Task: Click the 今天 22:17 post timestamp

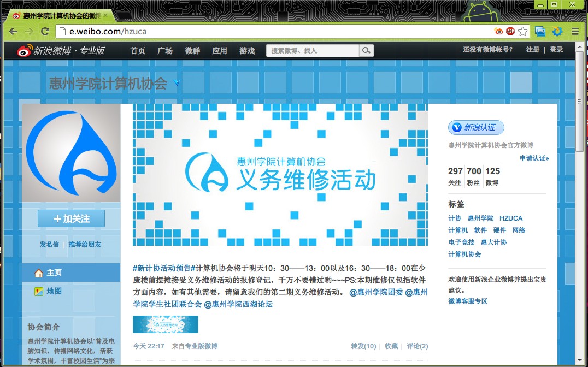Action: point(149,346)
